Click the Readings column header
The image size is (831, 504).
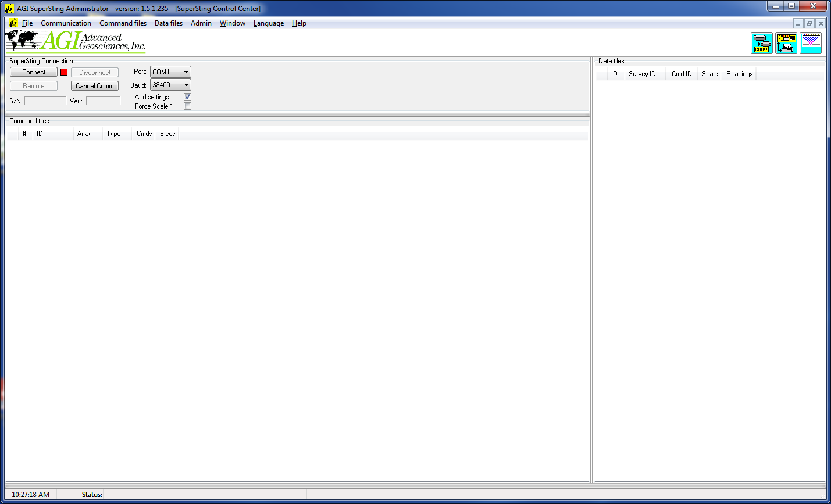click(739, 74)
